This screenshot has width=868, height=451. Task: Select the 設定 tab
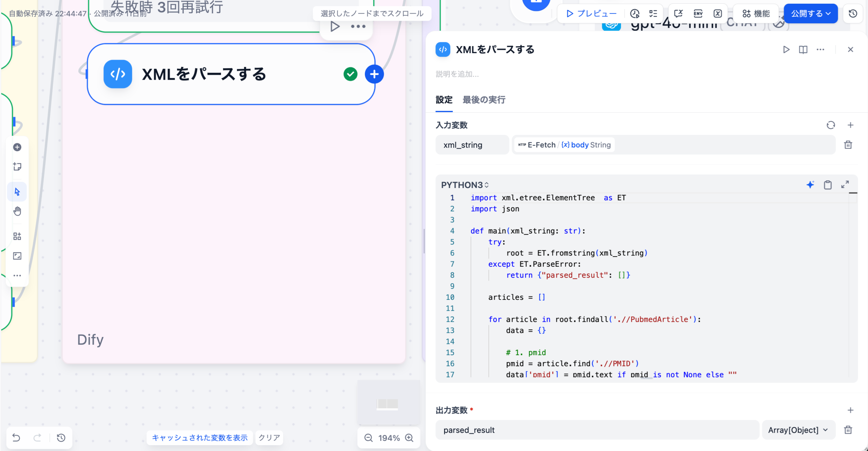point(444,100)
